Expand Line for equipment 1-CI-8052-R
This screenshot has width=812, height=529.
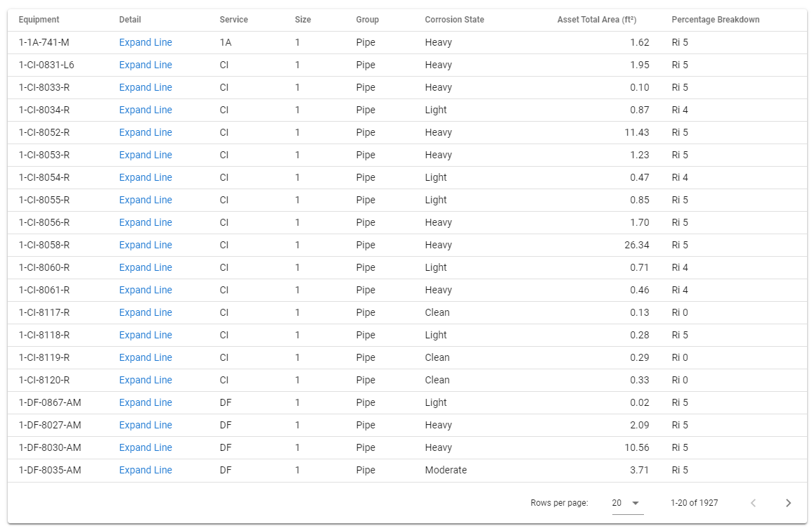point(146,132)
